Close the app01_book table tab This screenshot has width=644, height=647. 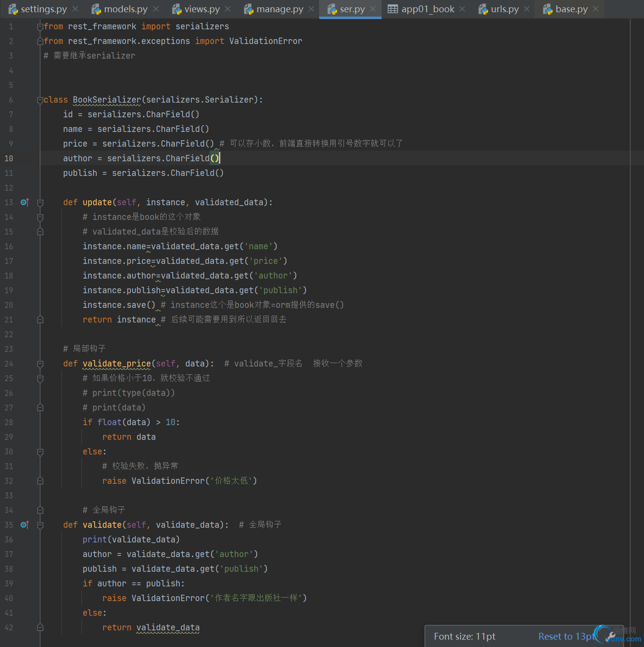(x=462, y=9)
